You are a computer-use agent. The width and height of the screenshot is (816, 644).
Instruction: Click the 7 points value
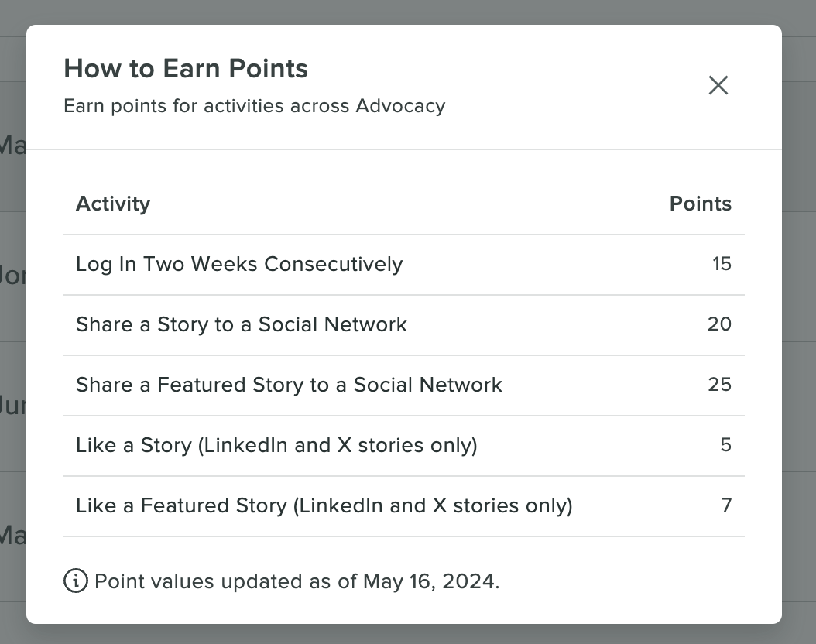(726, 505)
